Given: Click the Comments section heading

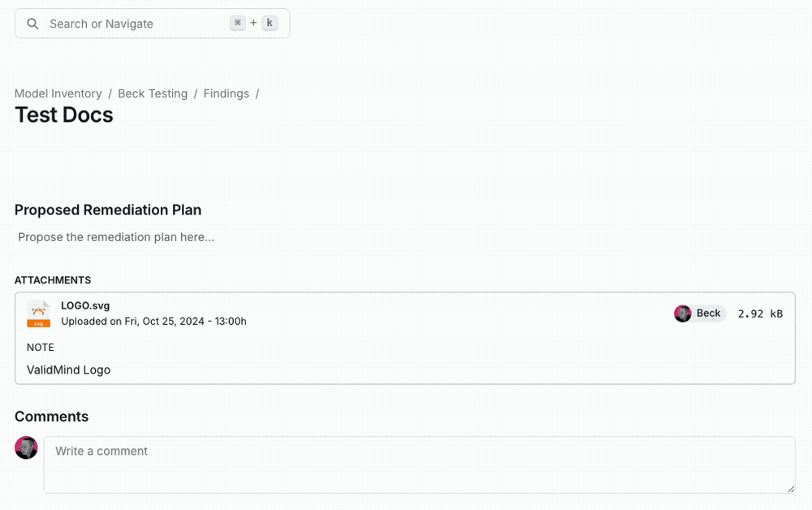Looking at the screenshot, I should point(51,417).
